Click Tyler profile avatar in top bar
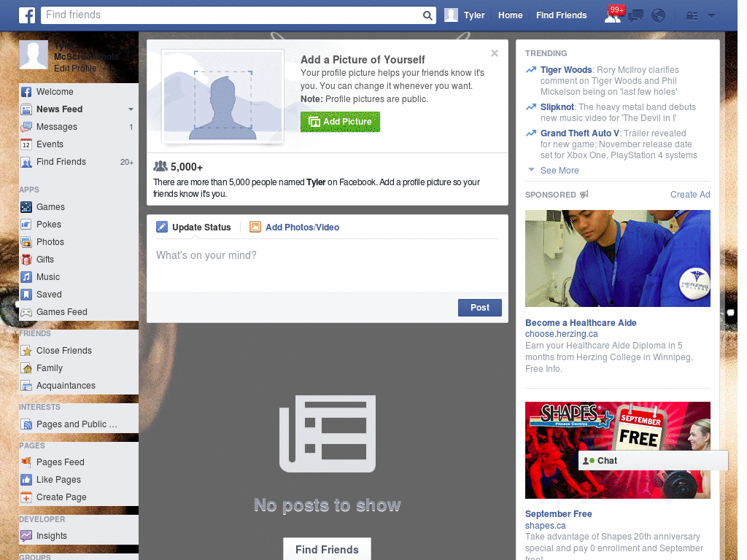Image resolution: width=747 pixels, height=560 pixels. (451, 15)
